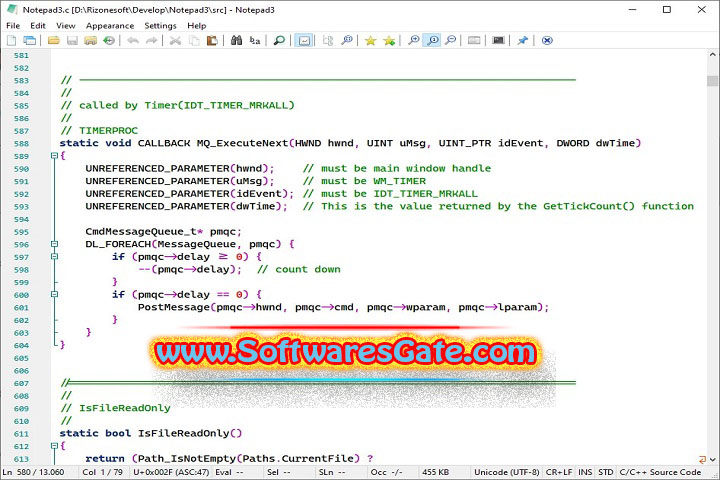Collapse the fold marker at line 597

coord(54,256)
